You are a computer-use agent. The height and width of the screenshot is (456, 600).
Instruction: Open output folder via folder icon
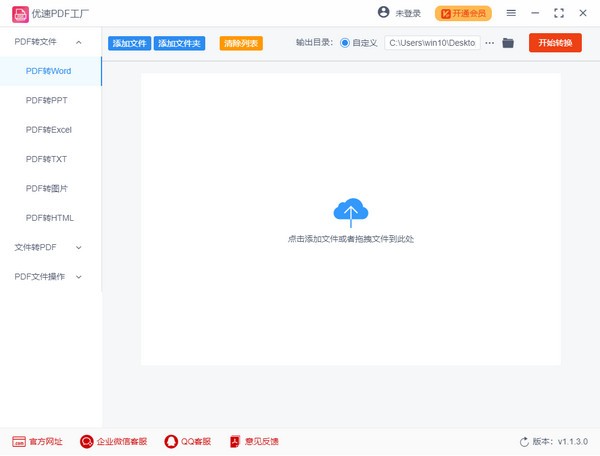(508, 43)
